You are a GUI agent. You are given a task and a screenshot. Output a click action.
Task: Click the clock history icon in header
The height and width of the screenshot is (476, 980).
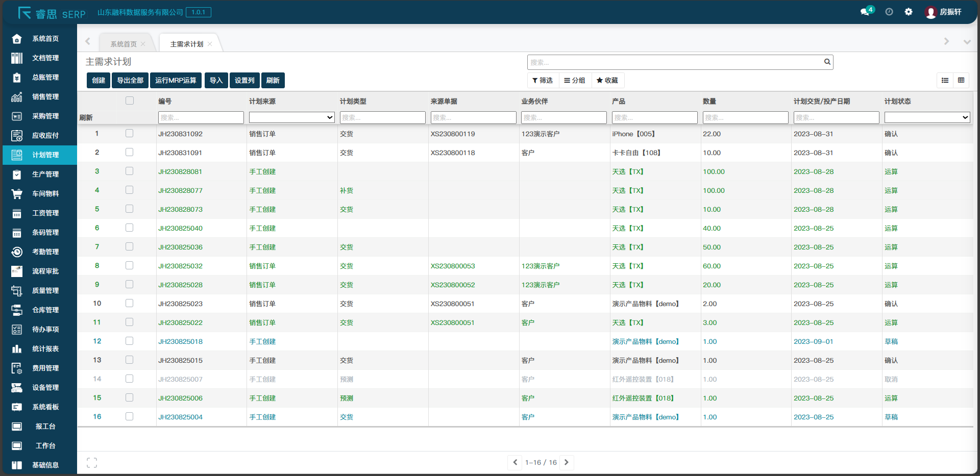(889, 12)
